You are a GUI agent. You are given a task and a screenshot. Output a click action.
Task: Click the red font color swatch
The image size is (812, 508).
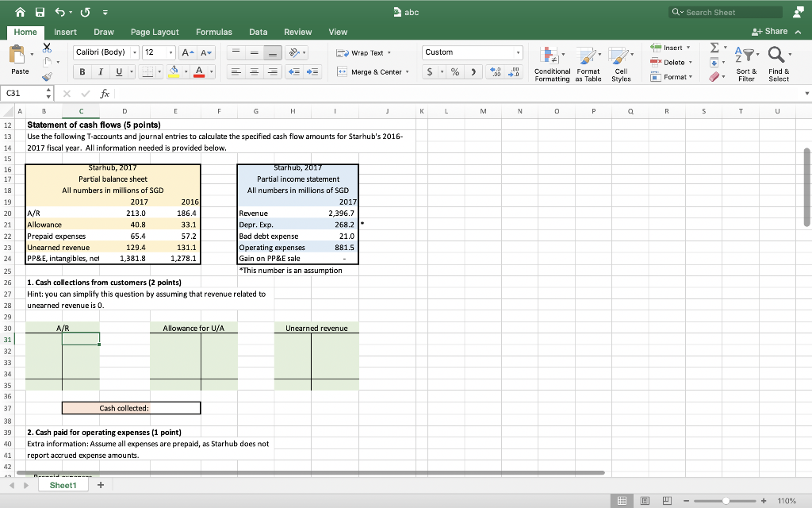pos(199,72)
